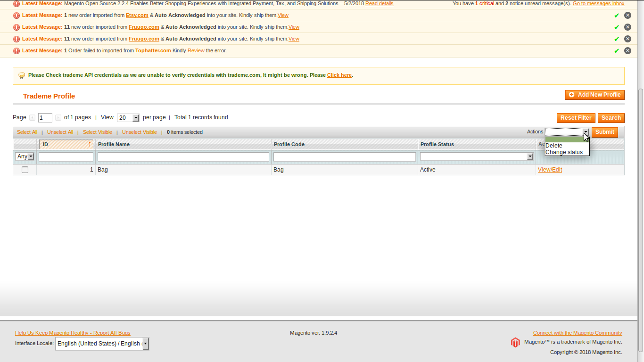
Task: Close the Tophatter.com failed order message
Action: [627, 50]
